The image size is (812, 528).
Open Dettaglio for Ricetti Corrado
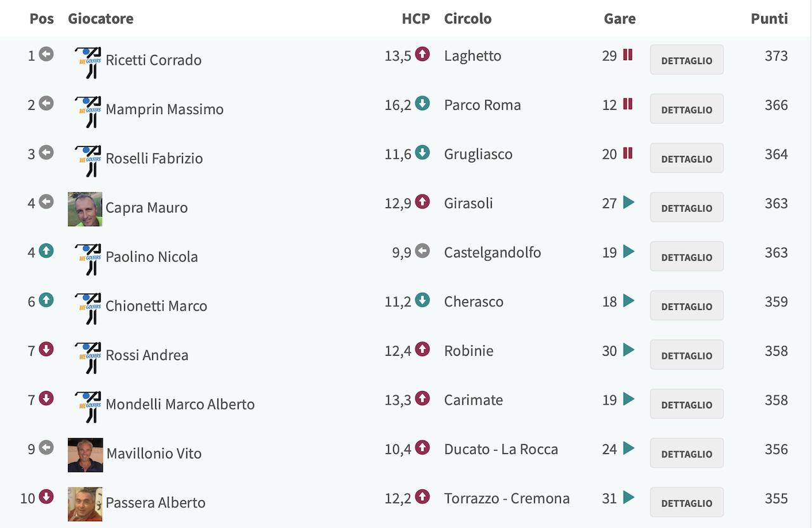[x=687, y=60]
